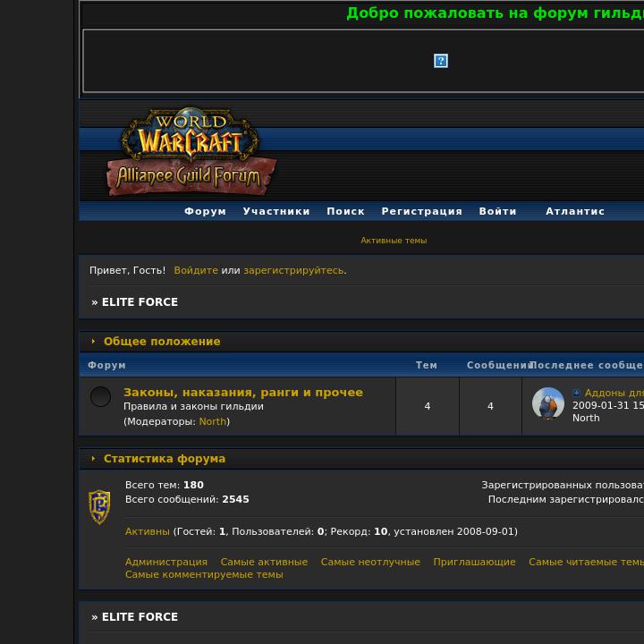The width and height of the screenshot is (644, 644).
Task: Open the Приглашающие link
Action: click(474, 562)
